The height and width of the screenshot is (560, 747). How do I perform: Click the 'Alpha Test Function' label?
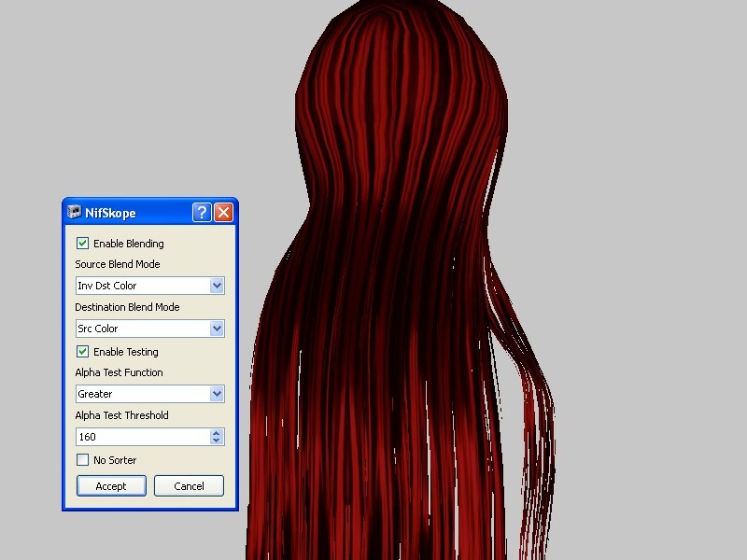120,372
